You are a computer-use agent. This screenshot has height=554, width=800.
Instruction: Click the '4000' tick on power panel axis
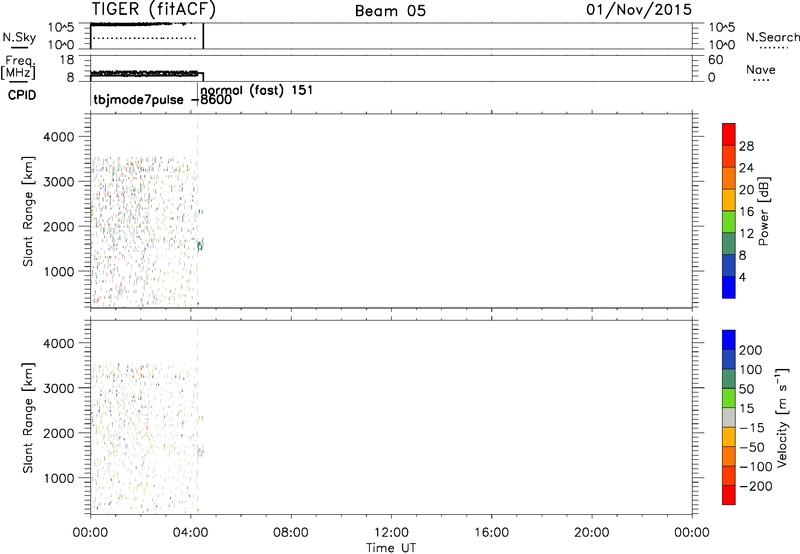[59, 137]
